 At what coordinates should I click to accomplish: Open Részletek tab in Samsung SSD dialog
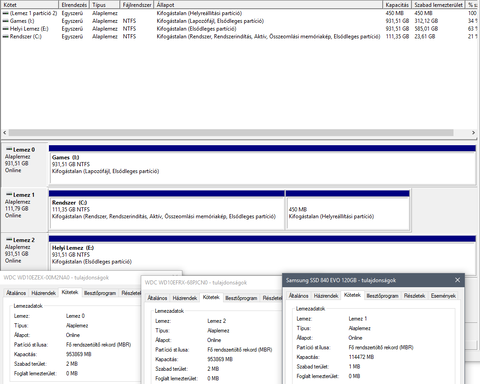(414, 296)
